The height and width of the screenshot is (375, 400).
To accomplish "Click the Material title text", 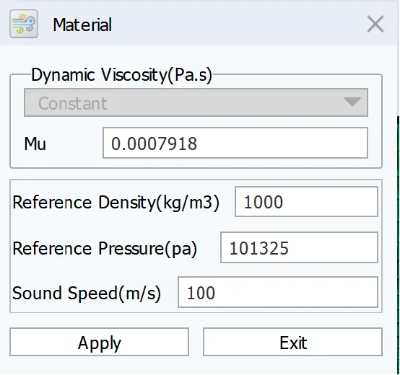I will tap(82, 25).
